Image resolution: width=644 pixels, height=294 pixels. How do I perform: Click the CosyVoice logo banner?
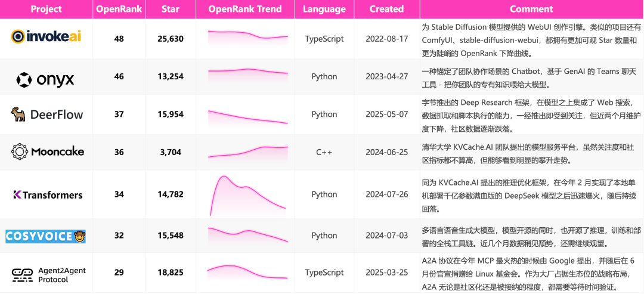[x=45, y=236]
